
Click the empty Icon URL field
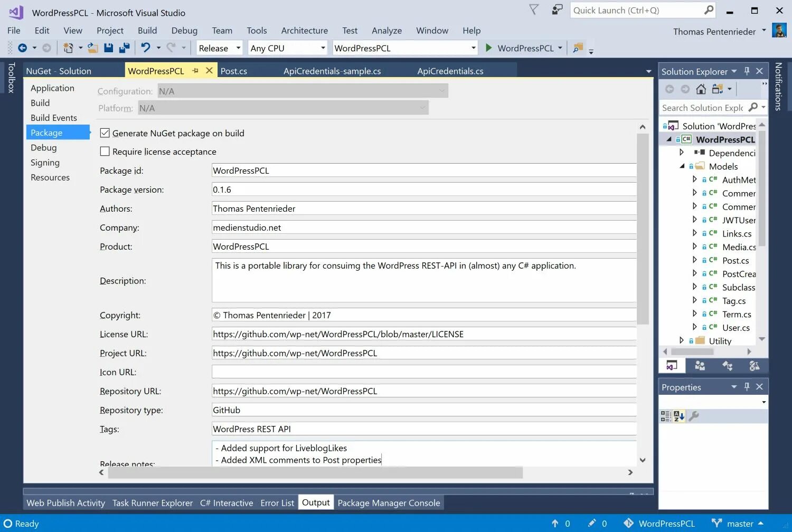tap(424, 372)
